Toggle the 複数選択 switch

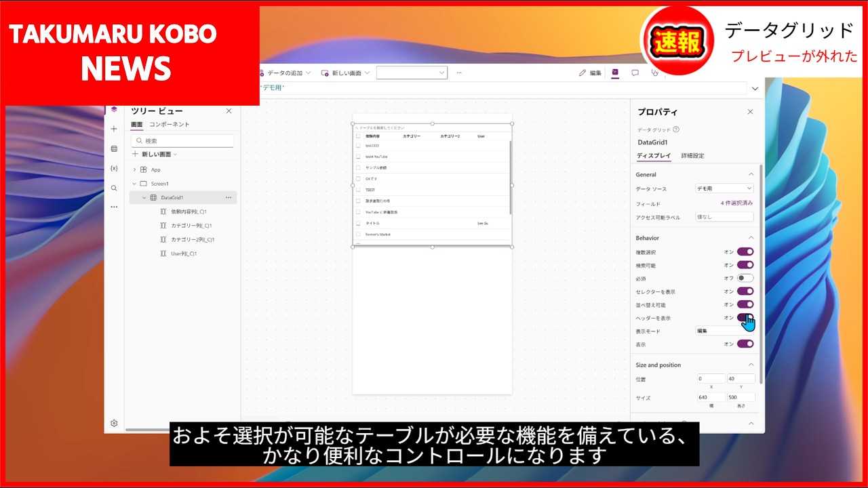pos(745,251)
